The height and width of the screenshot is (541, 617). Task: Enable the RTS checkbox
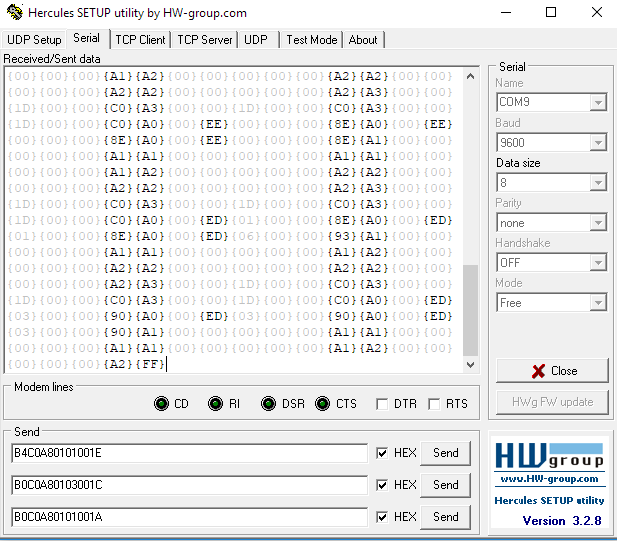tap(434, 404)
